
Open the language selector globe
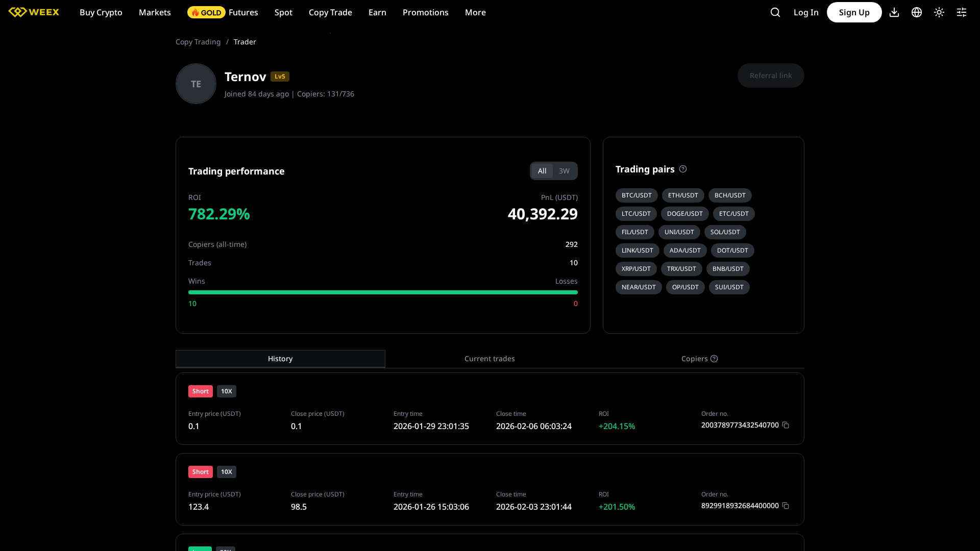[916, 12]
